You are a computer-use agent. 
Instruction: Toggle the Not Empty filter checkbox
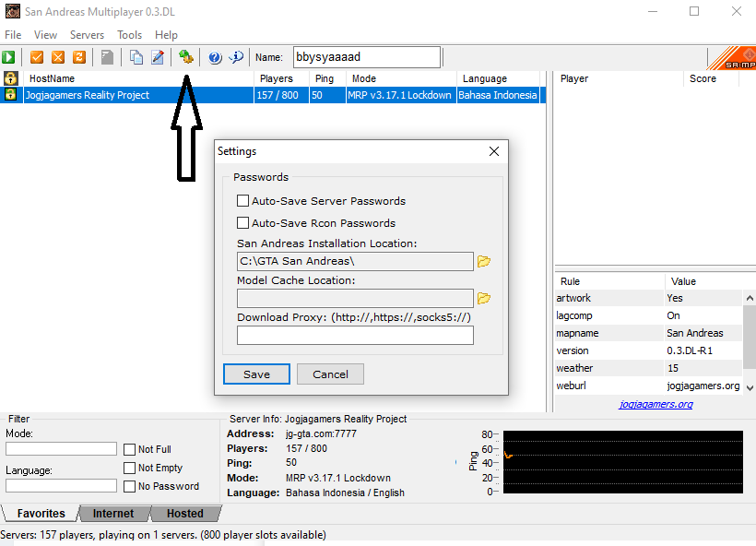(129, 468)
